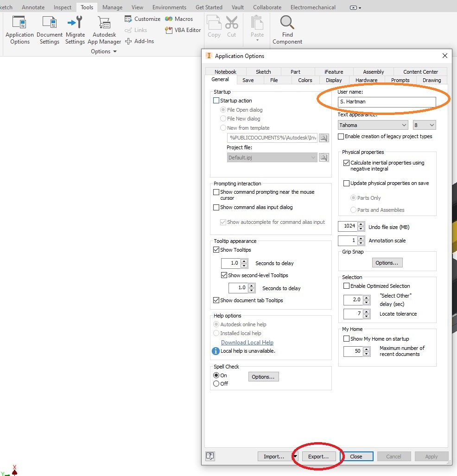Open the Assembly tab
This screenshot has width=457, height=476.
(373, 72)
